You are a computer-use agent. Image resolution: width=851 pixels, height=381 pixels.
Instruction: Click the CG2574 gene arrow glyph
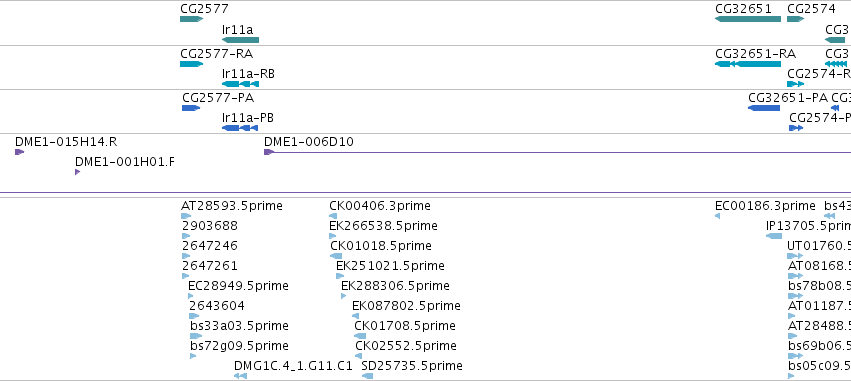pyautogui.click(x=795, y=19)
